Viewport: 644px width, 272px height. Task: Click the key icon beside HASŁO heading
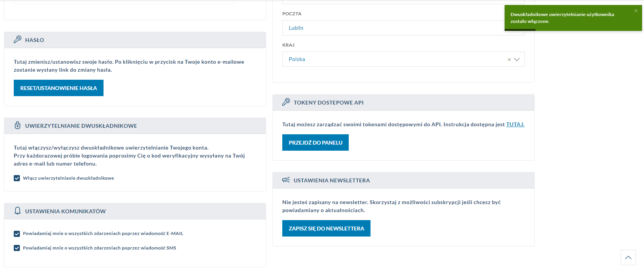18,40
